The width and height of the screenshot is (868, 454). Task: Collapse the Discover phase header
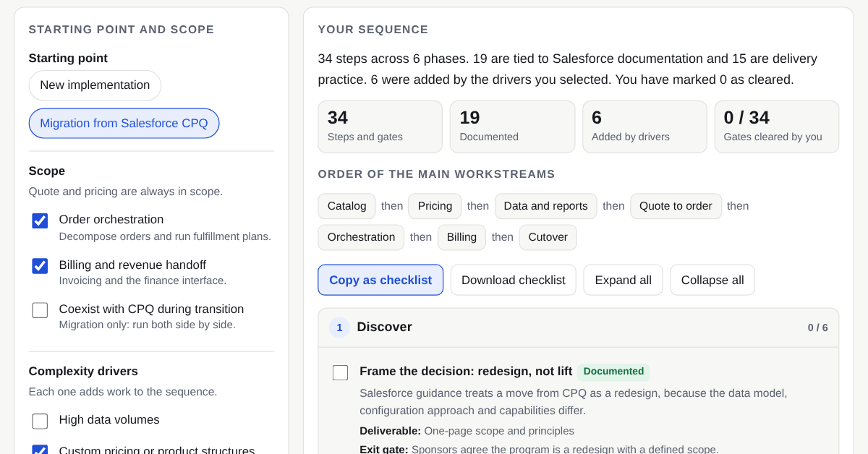click(x=579, y=327)
